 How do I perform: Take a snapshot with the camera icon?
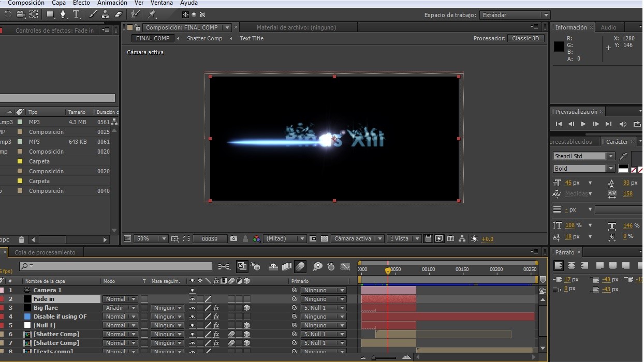(x=234, y=239)
